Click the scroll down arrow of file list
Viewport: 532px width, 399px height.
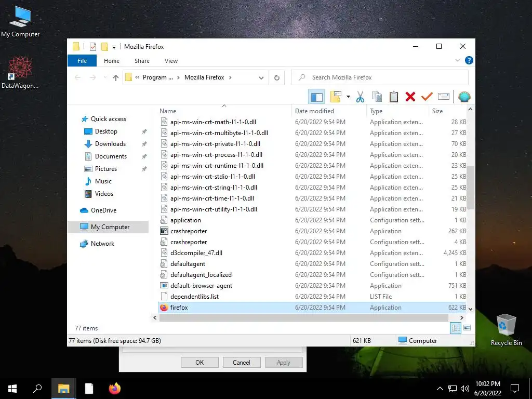[x=470, y=309]
